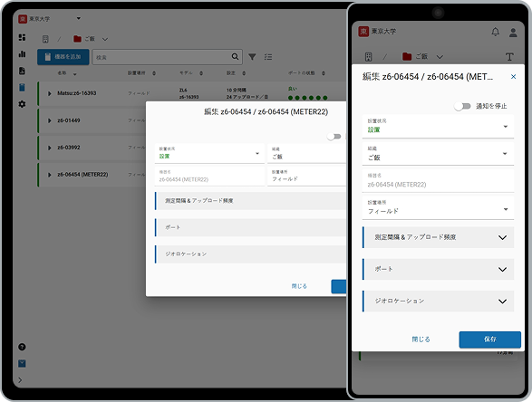Click the notification bell on phone view

coord(496,33)
